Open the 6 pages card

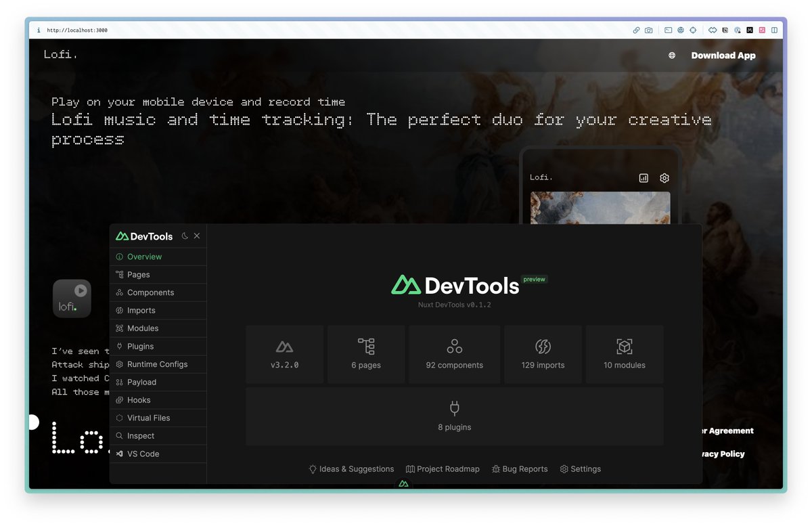366,355
